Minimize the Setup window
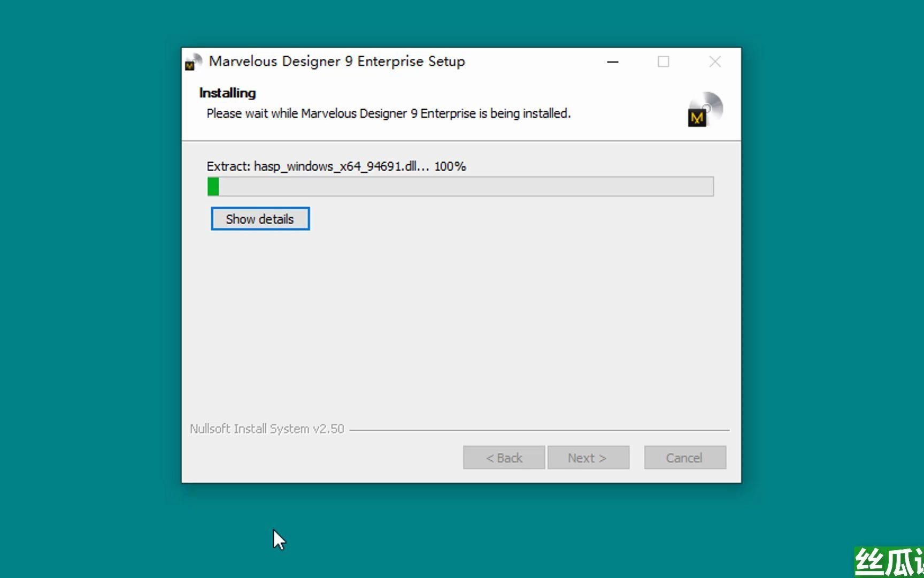Image resolution: width=924 pixels, height=578 pixels. click(613, 62)
